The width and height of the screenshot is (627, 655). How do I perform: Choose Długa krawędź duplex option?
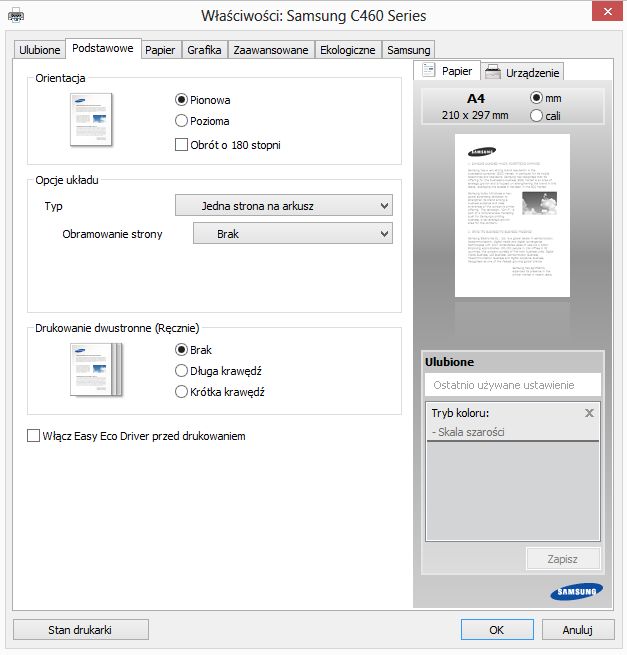(x=181, y=371)
